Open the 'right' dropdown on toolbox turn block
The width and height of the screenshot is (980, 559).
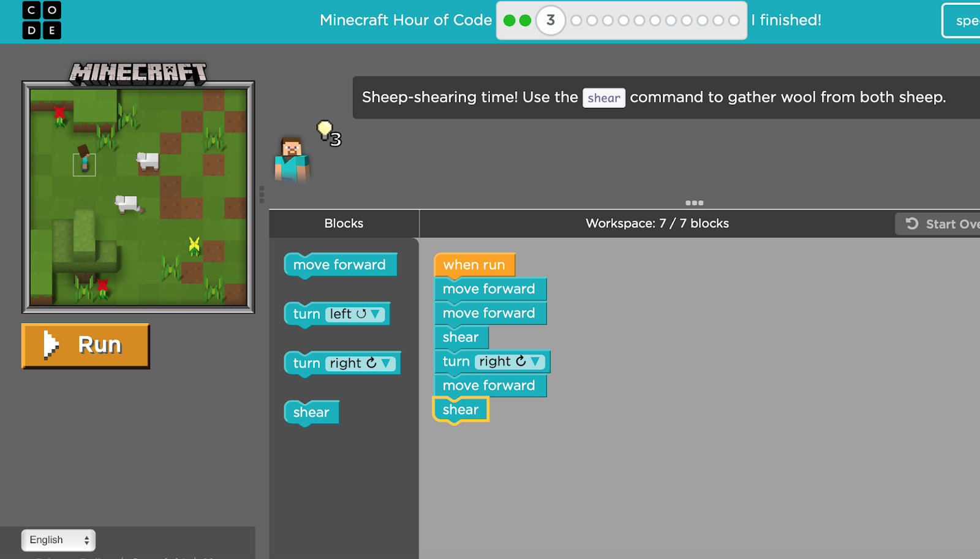tap(361, 363)
